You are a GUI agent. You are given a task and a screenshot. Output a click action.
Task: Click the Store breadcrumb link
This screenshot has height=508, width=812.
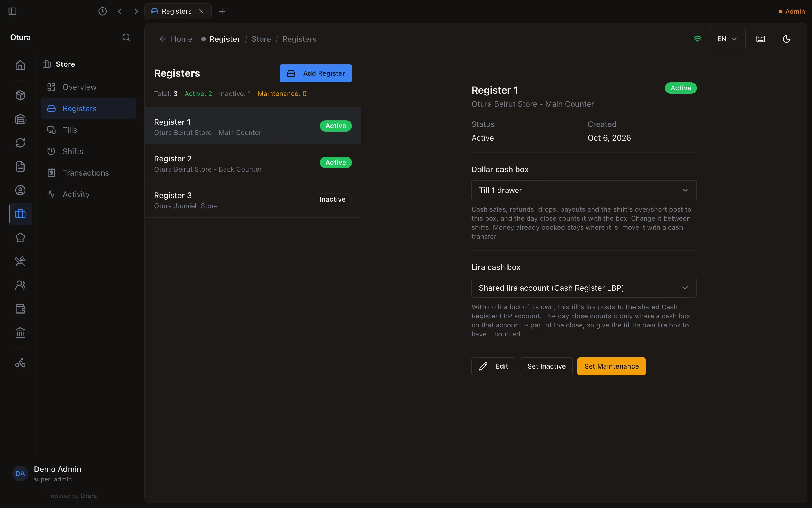click(x=261, y=39)
